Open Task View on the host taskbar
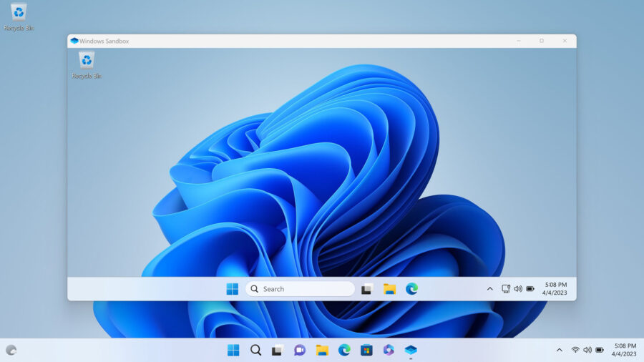Screen dimensions: 644x362 pyautogui.click(x=278, y=350)
